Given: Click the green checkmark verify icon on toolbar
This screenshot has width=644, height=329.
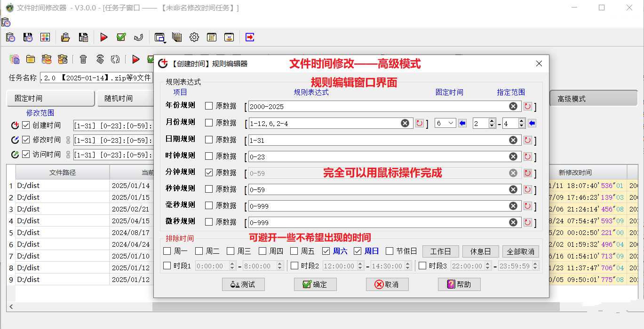Looking at the screenshot, I should (x=121, y=37).
